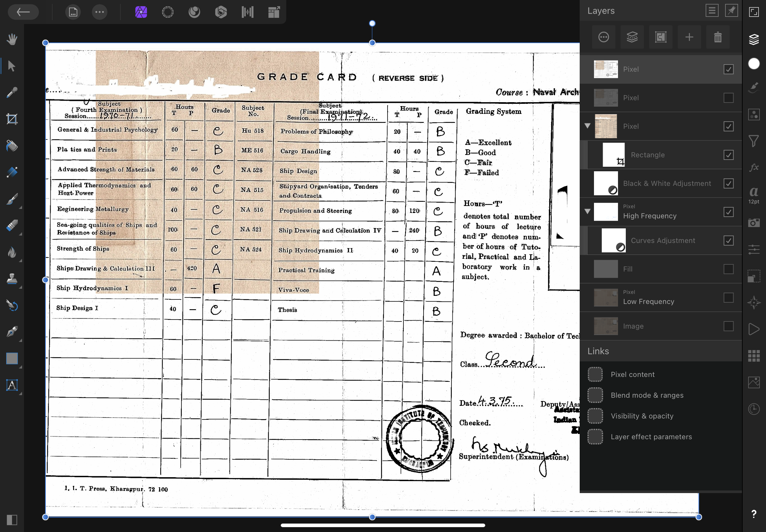This screenshot has height=532, width=766.
Task: Open the History studio clock icon
Action: coord(754,409)
